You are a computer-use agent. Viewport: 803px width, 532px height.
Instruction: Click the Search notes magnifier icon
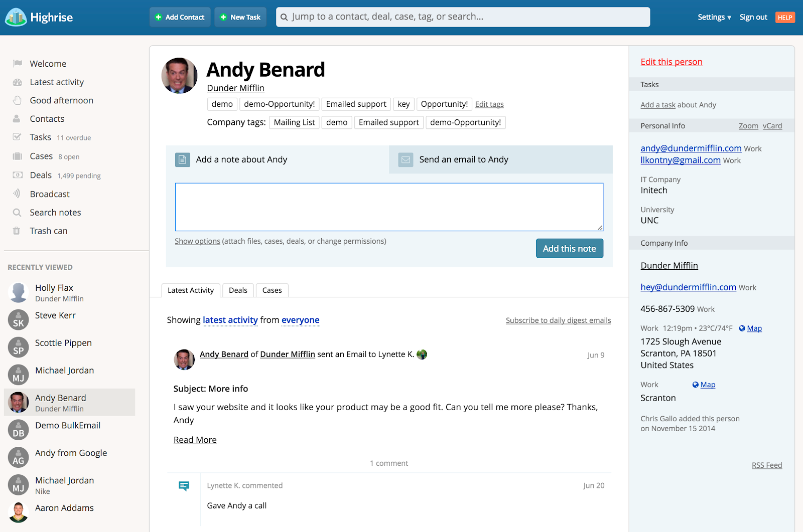pyautogui.click(x=17, y=213)
